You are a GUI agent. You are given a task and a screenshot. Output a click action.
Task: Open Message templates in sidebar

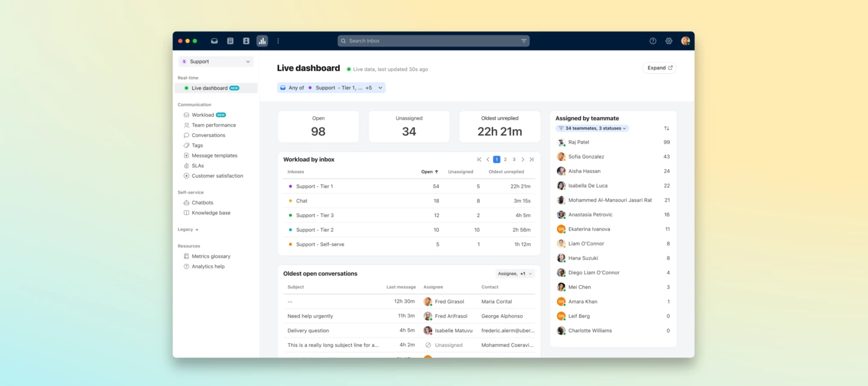coord(210,156)
